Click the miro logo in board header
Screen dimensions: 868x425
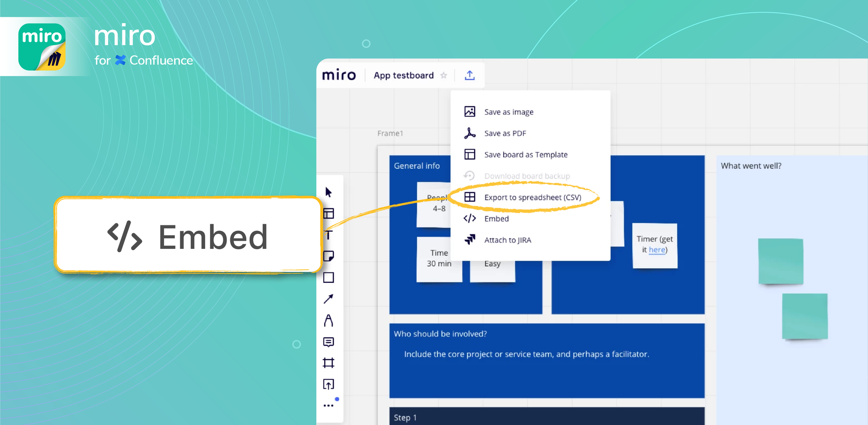click(339, 75)
